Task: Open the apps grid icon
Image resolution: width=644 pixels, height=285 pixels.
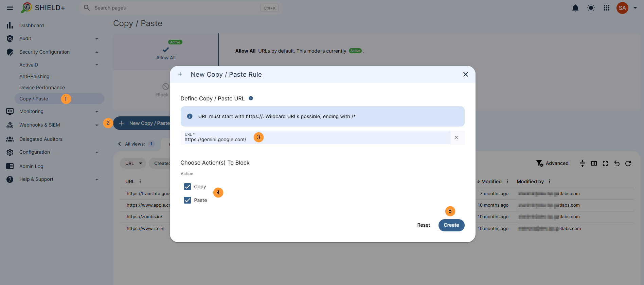Action: click(607, 8)
